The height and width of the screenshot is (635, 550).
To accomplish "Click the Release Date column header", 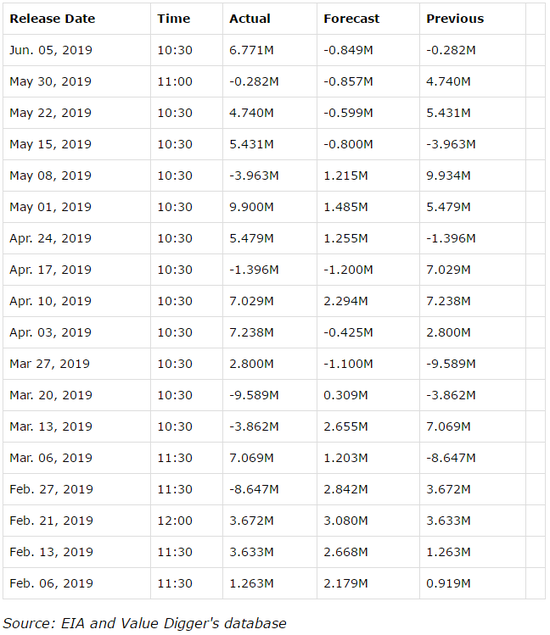I will (x=52, y=19).
